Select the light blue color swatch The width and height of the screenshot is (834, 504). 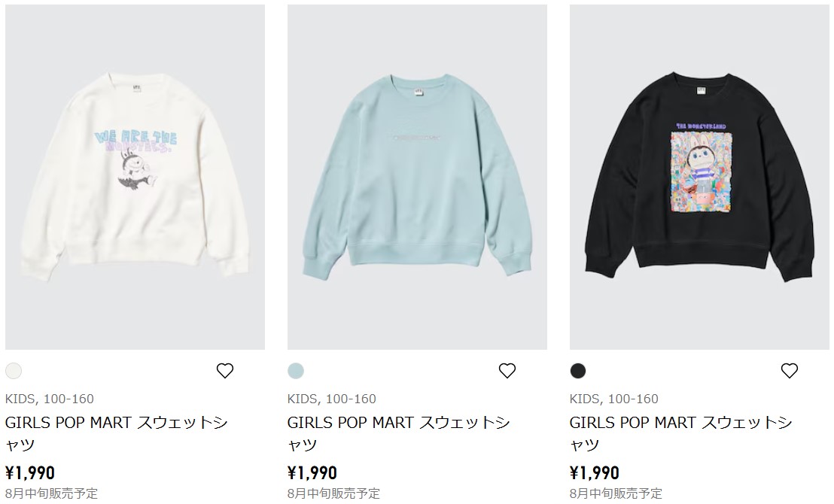point(296,371)
